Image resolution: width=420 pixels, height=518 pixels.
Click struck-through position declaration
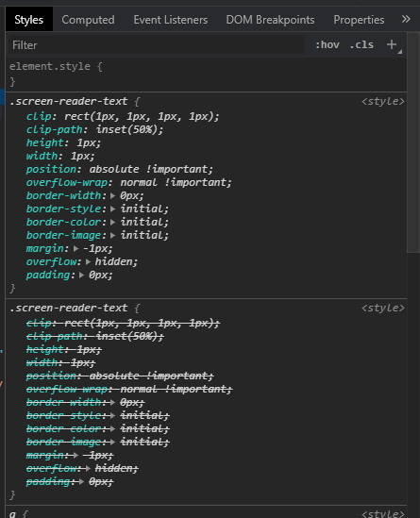pos(120,376)
